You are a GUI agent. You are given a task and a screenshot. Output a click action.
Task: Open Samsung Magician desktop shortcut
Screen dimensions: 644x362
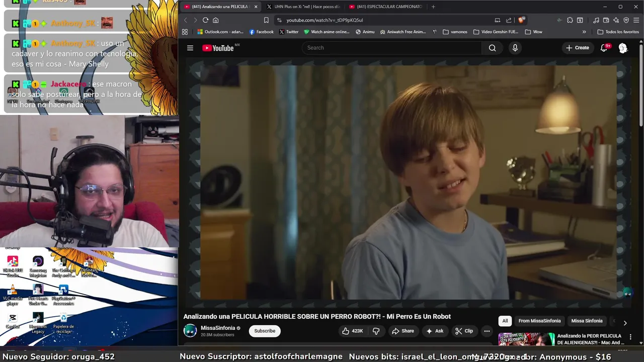tap(38, 266)
